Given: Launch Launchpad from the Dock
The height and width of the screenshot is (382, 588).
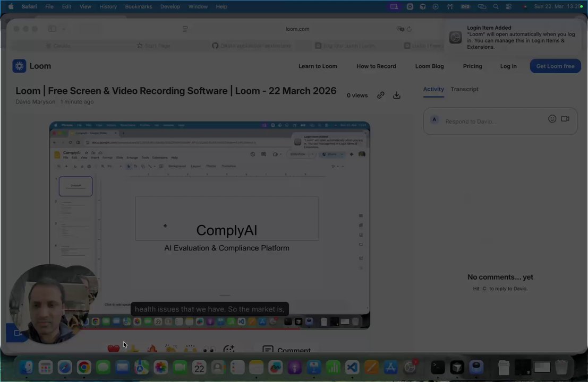Looking at the screenshot, I should tap(45, 367).
